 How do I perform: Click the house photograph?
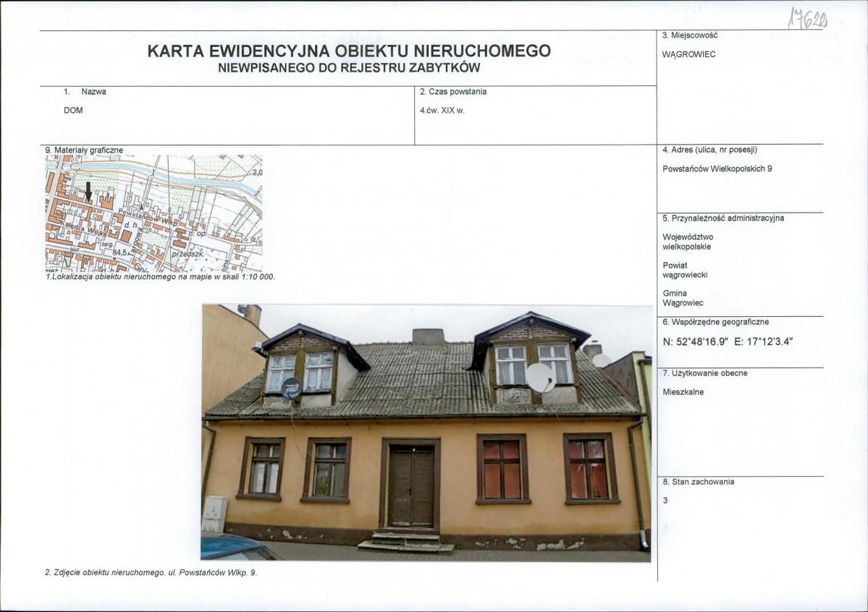(426, 433)
